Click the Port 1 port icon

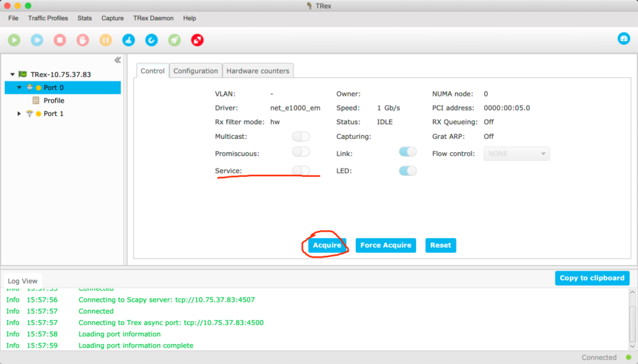pyautogui.click(x=30, y=113)
